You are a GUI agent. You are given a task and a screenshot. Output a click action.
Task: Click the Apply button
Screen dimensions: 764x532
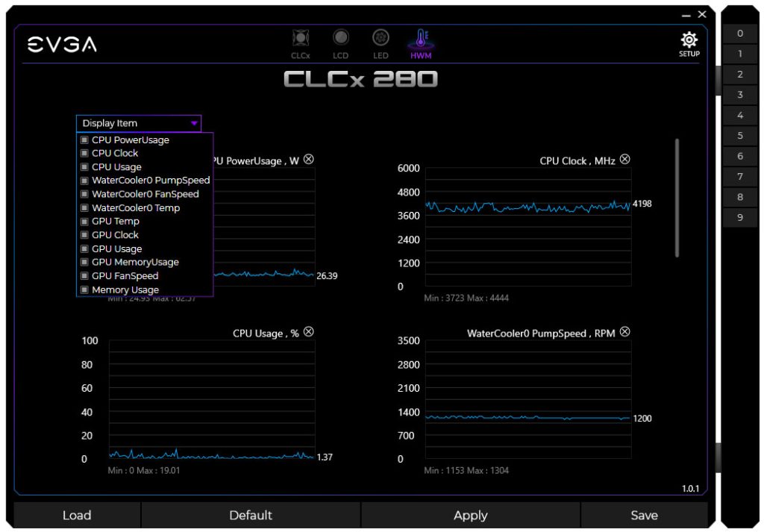tap(470, 515)
